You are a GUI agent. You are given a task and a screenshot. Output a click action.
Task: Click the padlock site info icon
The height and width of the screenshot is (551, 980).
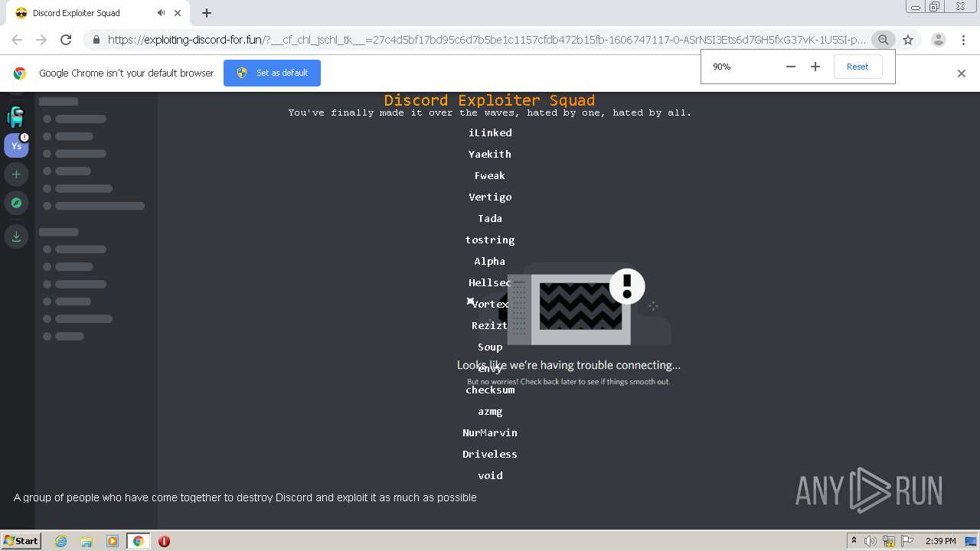96,40
